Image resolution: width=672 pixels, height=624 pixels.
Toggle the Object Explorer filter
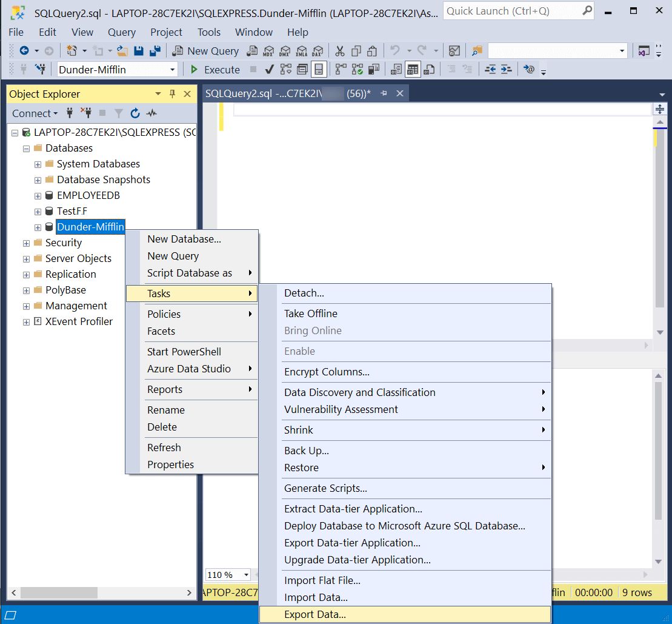tap(118, 113)
